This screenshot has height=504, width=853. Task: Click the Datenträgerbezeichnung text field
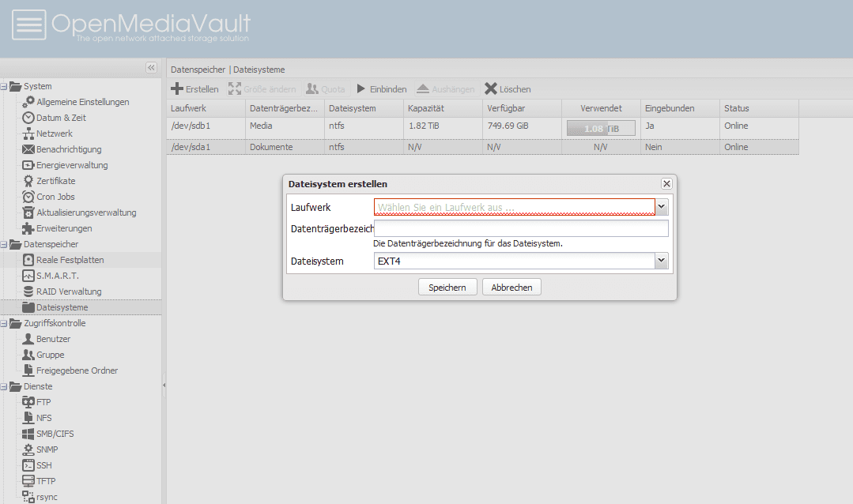(x=521, y=228)
